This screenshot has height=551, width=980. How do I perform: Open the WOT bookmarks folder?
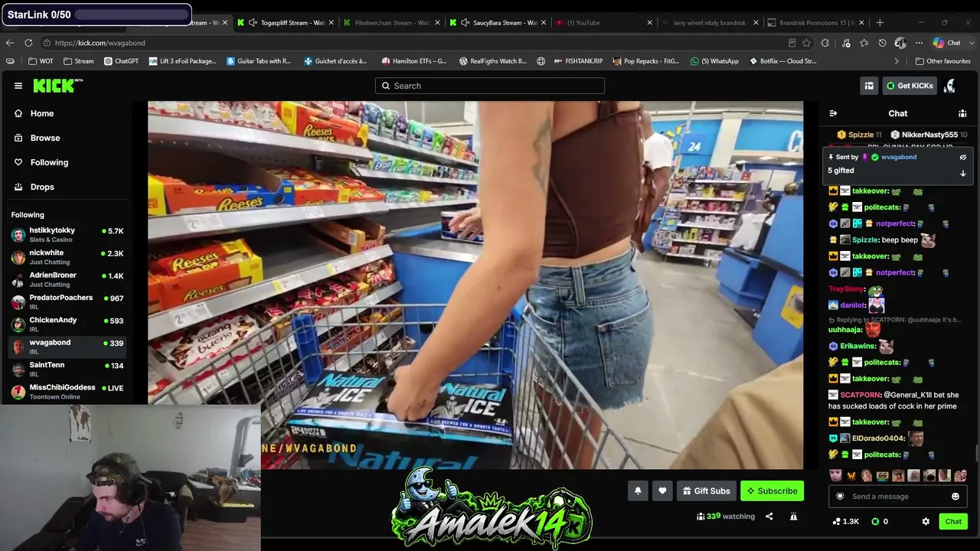click(x=41, y=61)
